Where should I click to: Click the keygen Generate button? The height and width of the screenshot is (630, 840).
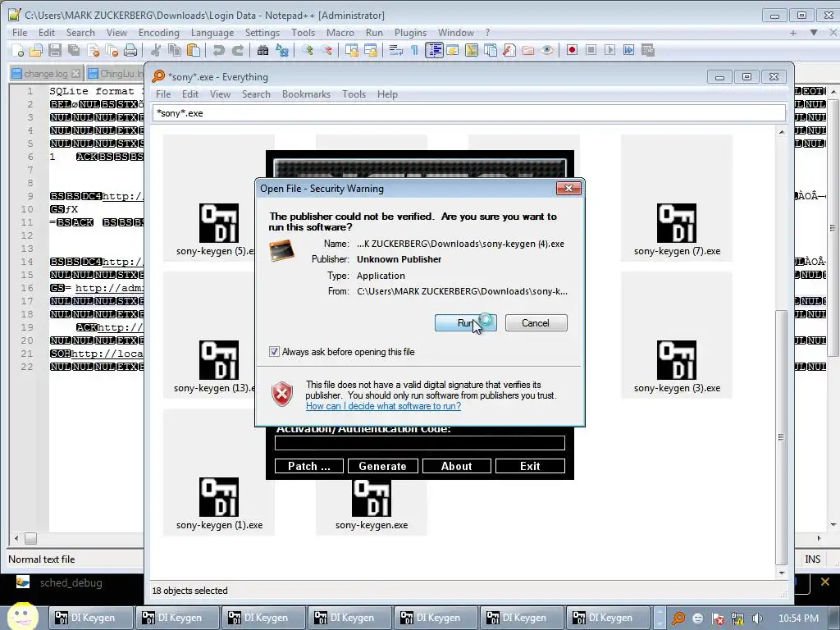[382, 466]
